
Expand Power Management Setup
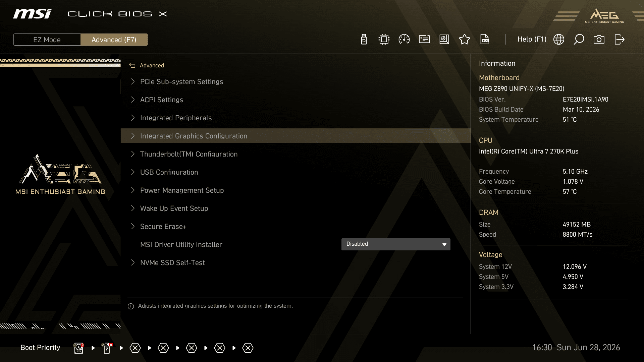(x=296, y=190)
